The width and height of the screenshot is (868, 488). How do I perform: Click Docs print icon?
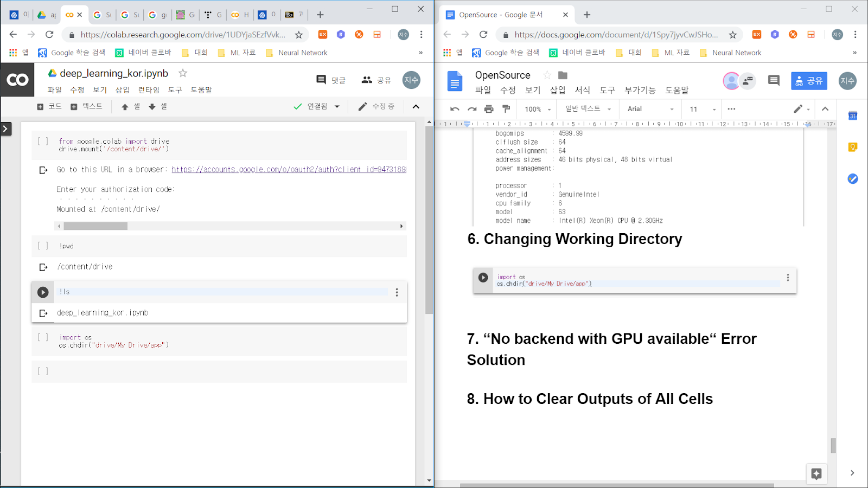(489, 109)
